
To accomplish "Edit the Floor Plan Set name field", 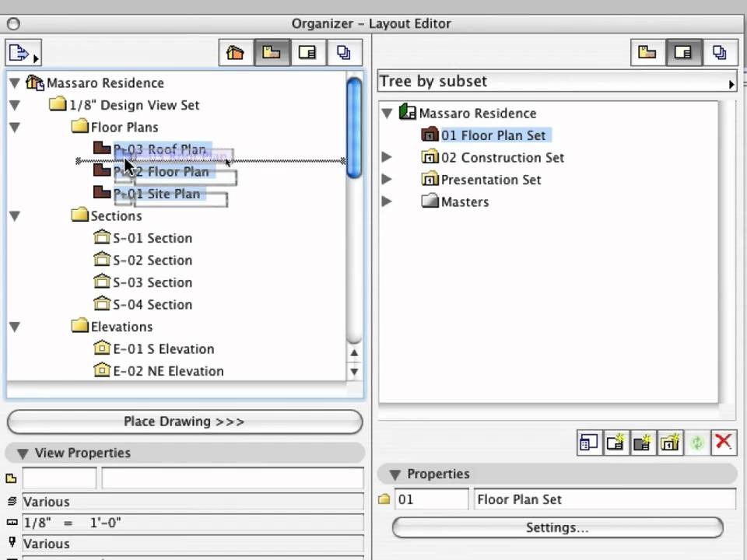I will 605,499.
